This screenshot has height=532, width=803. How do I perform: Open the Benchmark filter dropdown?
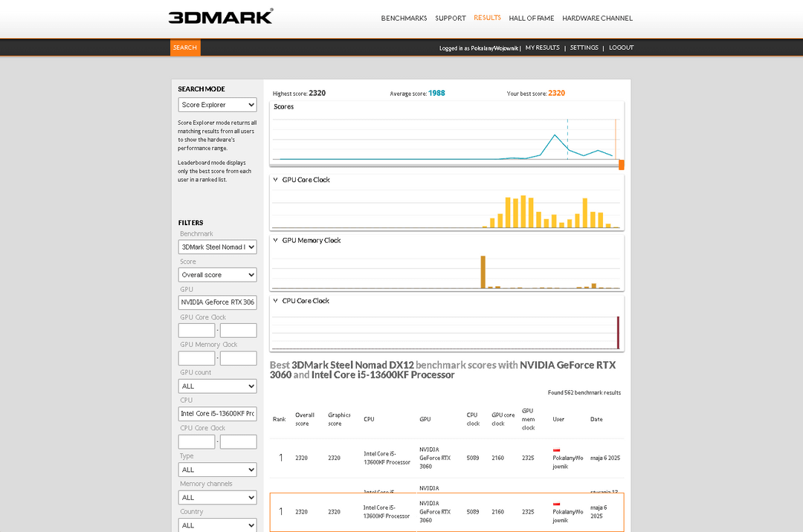tap(218, 247)
